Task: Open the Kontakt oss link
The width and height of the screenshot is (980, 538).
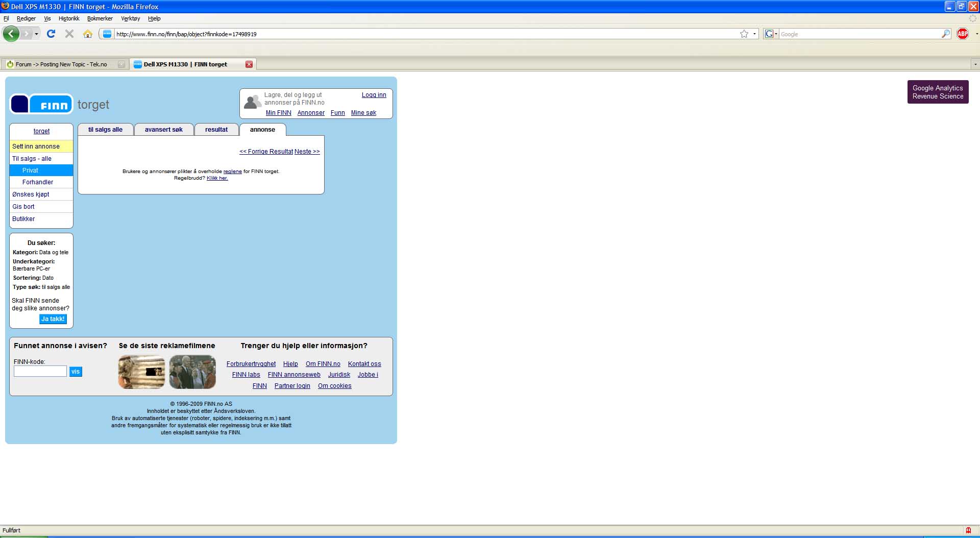Action: tap(364, 364)
